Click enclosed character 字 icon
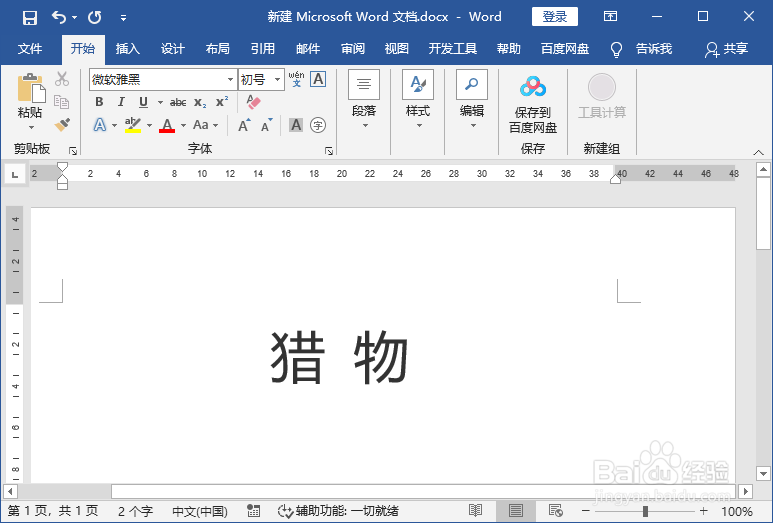The height and width of the screenshot is (523, 773). 318,125
